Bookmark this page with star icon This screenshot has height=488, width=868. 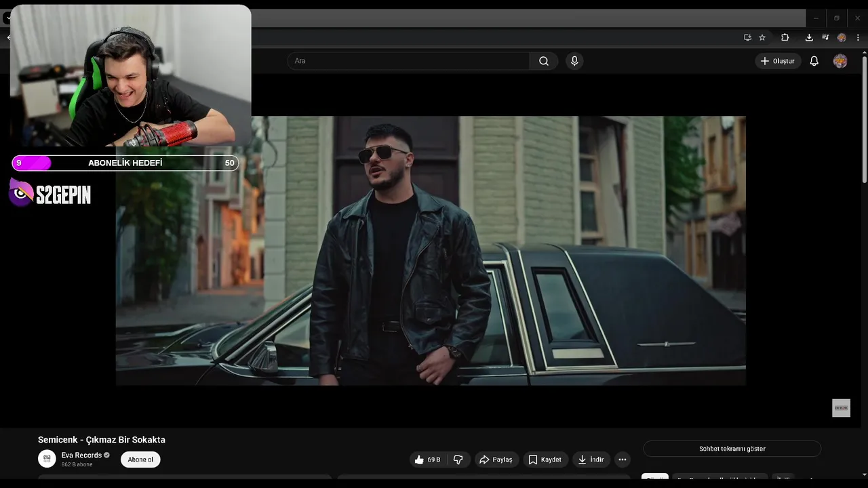click(x=762, y=37)
